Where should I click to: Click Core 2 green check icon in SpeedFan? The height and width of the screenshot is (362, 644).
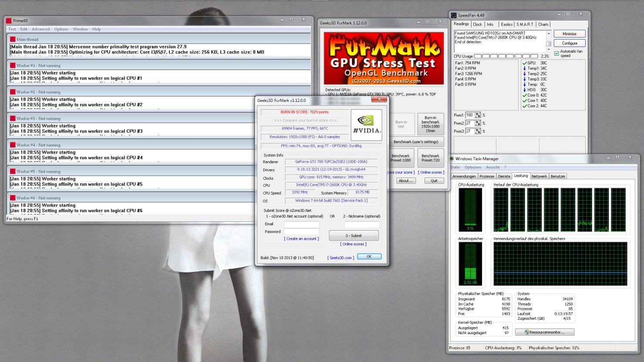524,106
